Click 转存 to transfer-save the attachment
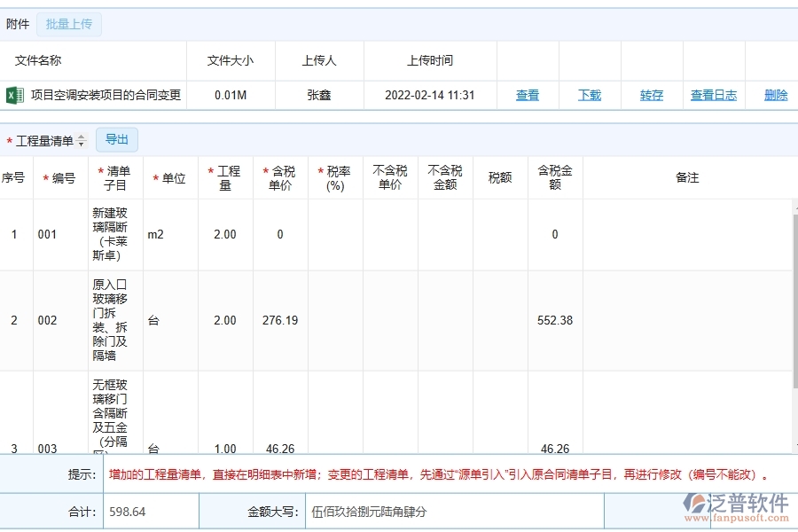The height and width of the screenshot is (532, 798). tap(651, 95)
